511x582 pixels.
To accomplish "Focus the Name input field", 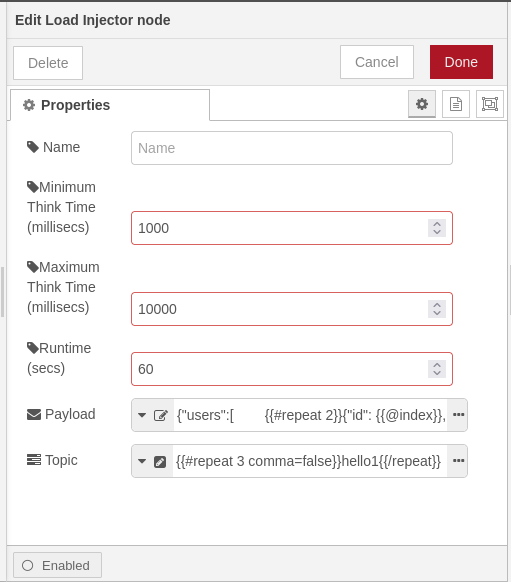I will [x=292, y=148].
